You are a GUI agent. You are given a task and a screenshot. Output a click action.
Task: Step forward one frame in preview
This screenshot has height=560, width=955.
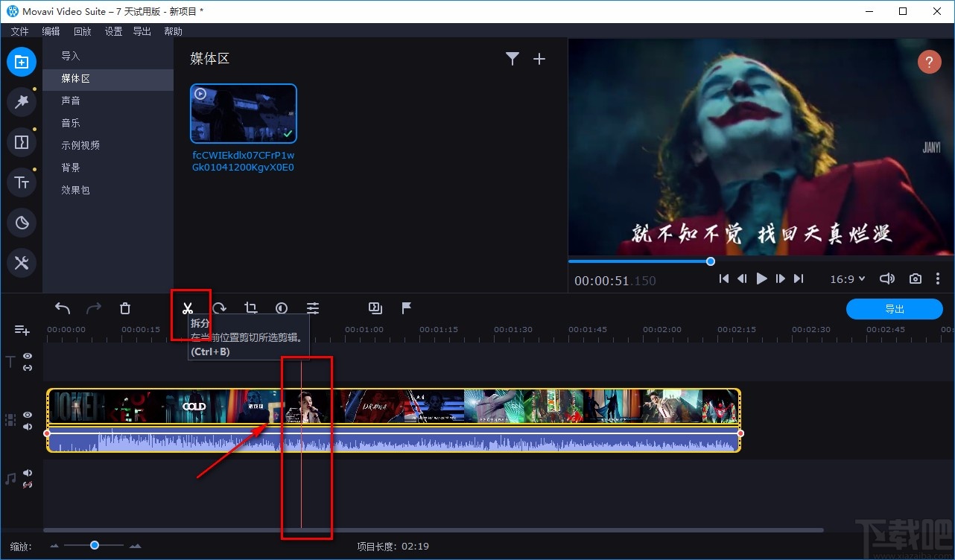(780, 279)
